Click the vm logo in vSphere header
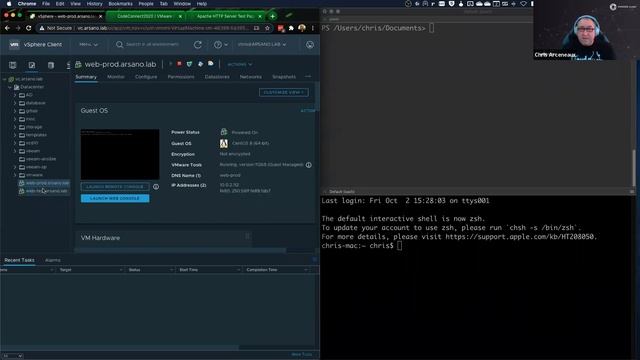This screenshot has width=640, height=360. [x=14, y=44]
